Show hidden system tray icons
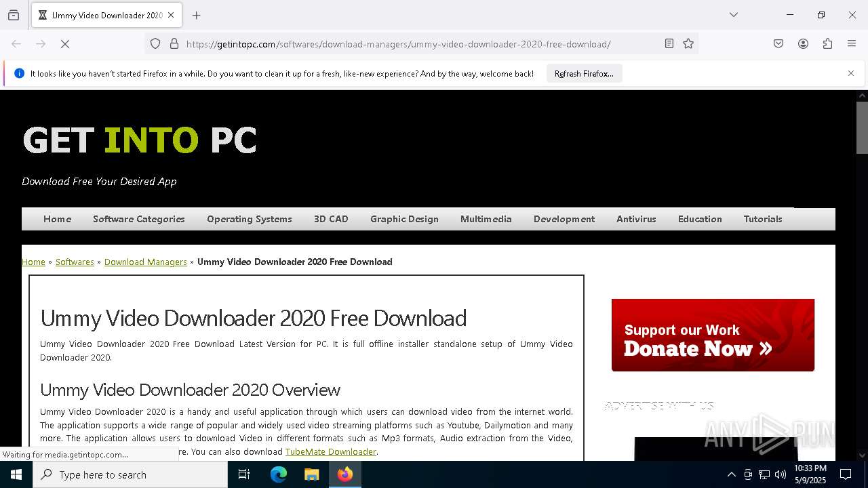This screenshot has width=868, height=488. pos(731,474)
